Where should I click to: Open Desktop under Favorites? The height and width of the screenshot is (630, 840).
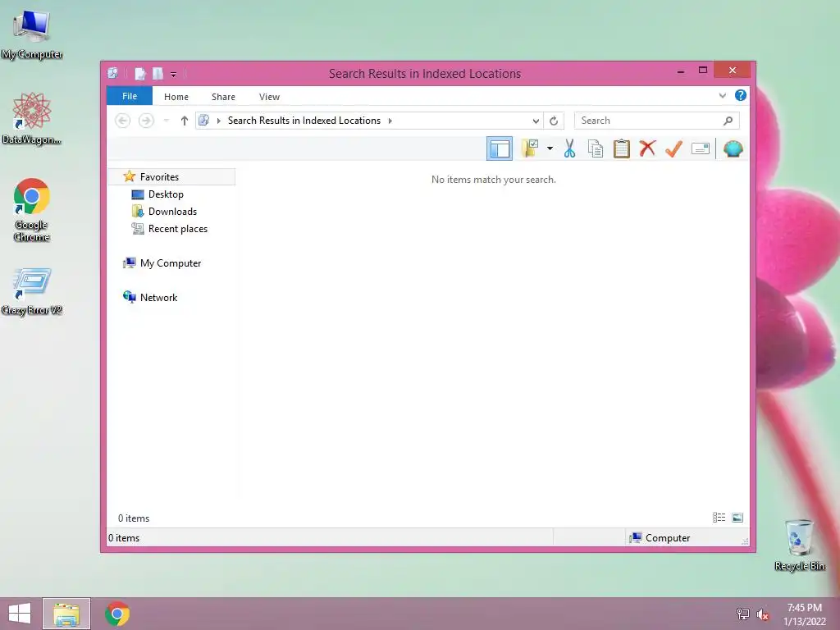click(x=166, y=194)
